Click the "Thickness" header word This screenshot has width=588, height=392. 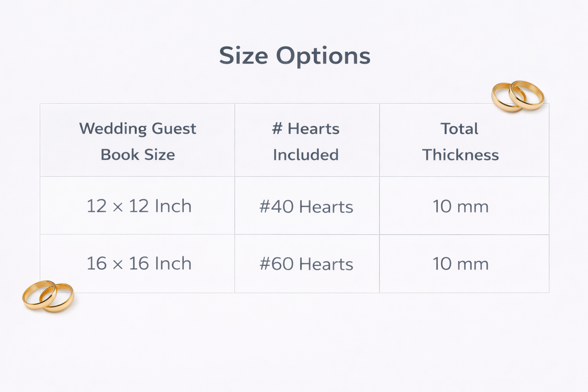461,155
